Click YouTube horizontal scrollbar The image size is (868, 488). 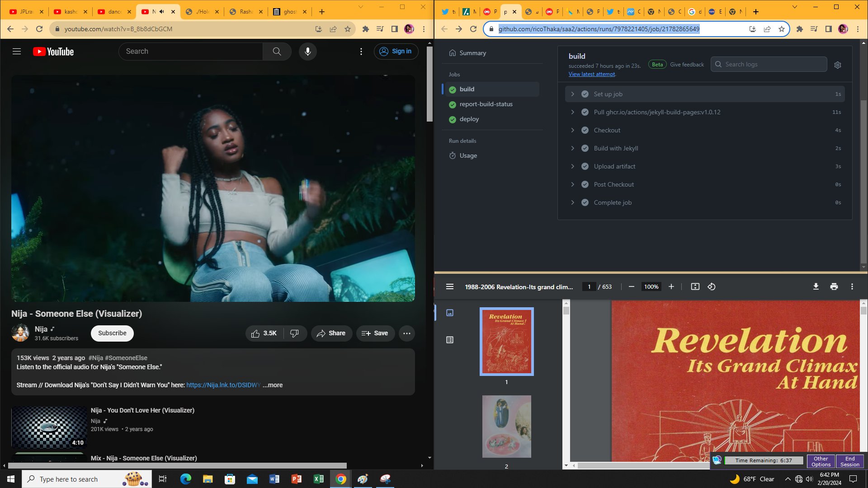coord(177,465)
